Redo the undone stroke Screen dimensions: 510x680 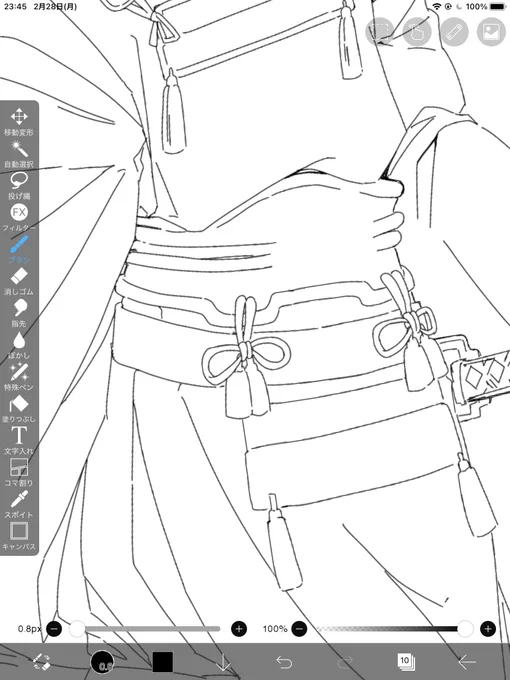[x=345, y=662]
